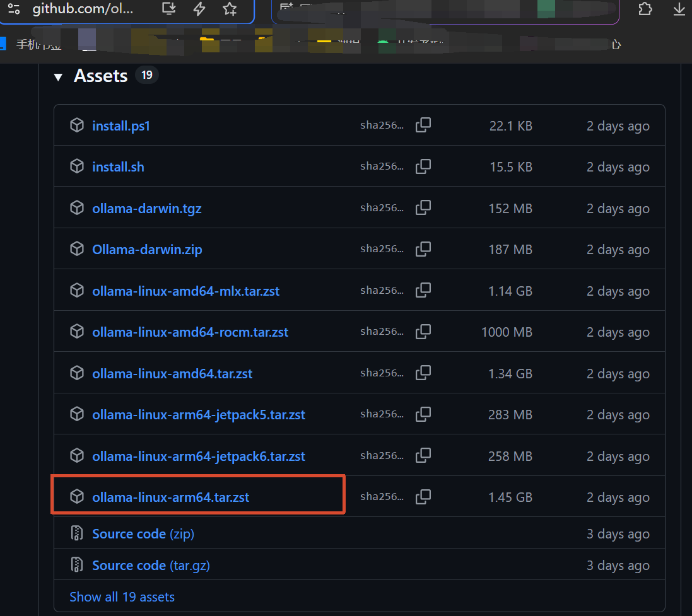Click package icon beside ollama-linux-arm64-jetpack6.tar.zst

[77, 455]
